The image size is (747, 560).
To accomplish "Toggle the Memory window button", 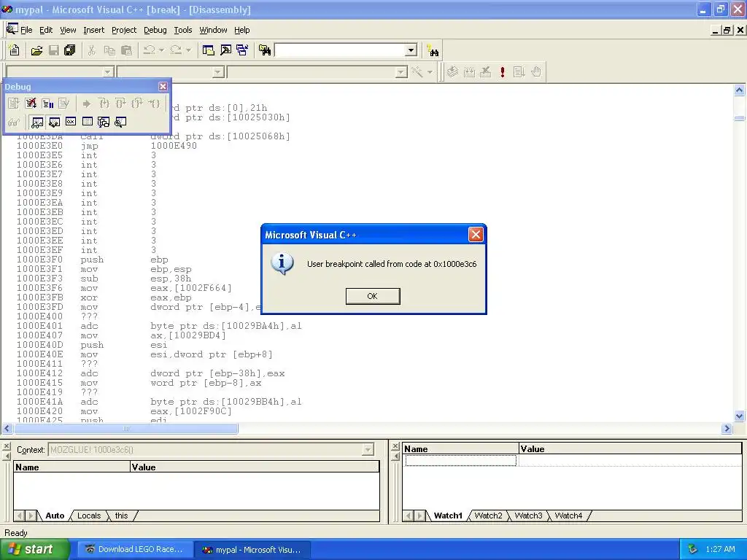I will click(x=88, y=122).
